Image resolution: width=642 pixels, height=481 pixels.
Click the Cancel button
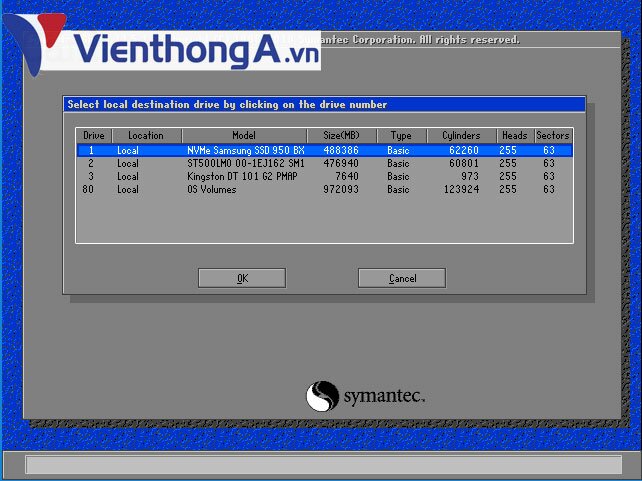coord(402,278)
